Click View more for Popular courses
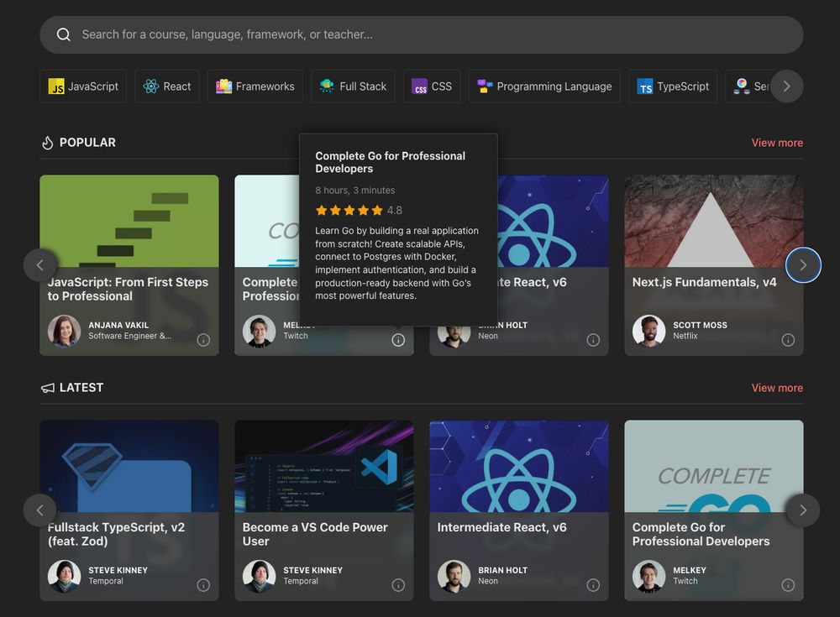Screen dimensions: 840x617 pos(777,143)
